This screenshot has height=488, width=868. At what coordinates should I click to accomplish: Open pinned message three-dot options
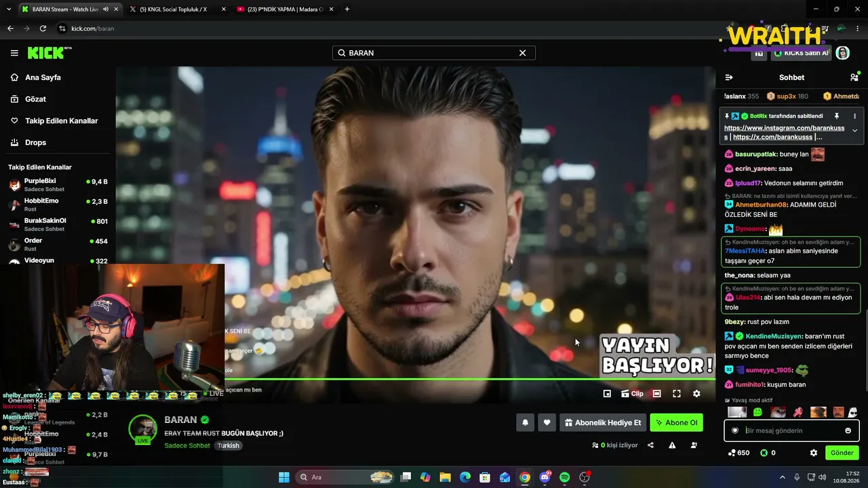pyautogui.click(x=854, y=116)
